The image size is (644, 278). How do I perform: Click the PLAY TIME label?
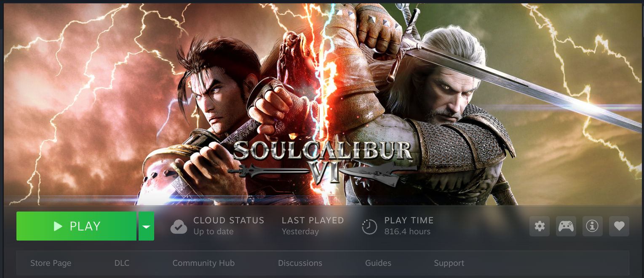(409, 220)
